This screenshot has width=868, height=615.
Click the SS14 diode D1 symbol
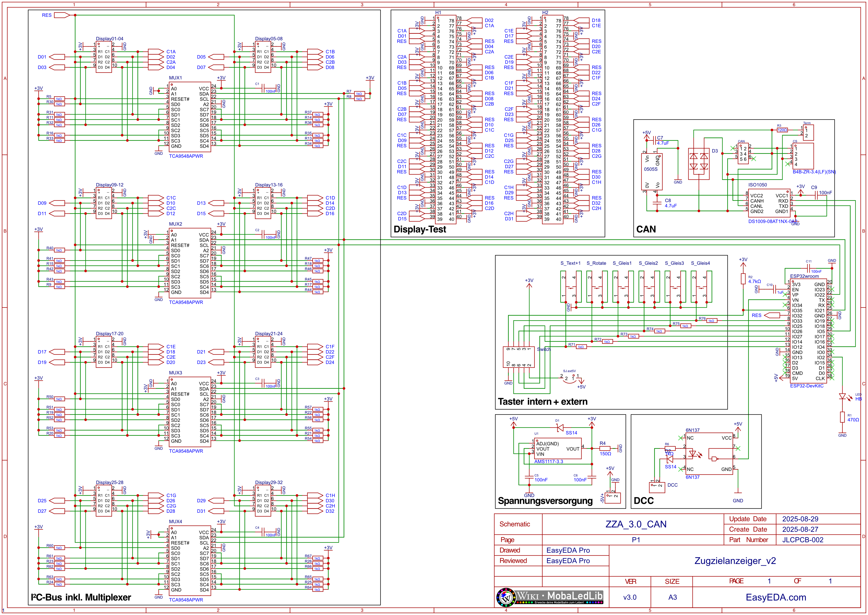click(560, 428)
